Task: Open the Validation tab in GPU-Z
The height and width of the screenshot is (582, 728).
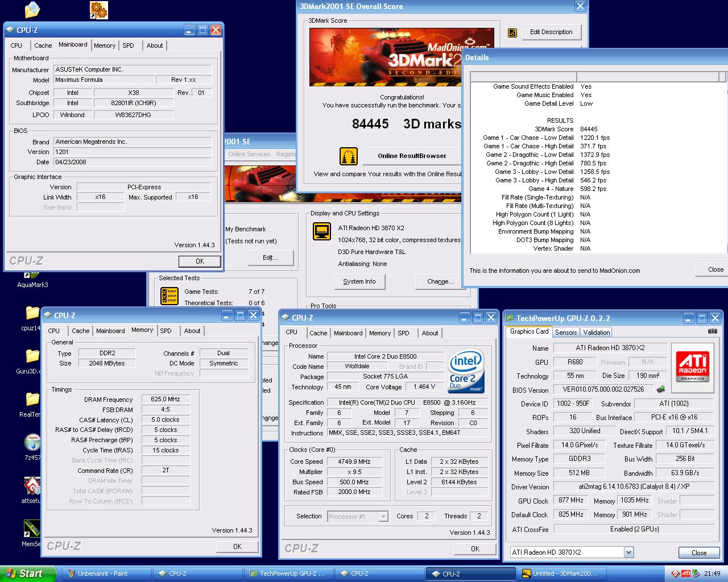Action: [597, 332]
